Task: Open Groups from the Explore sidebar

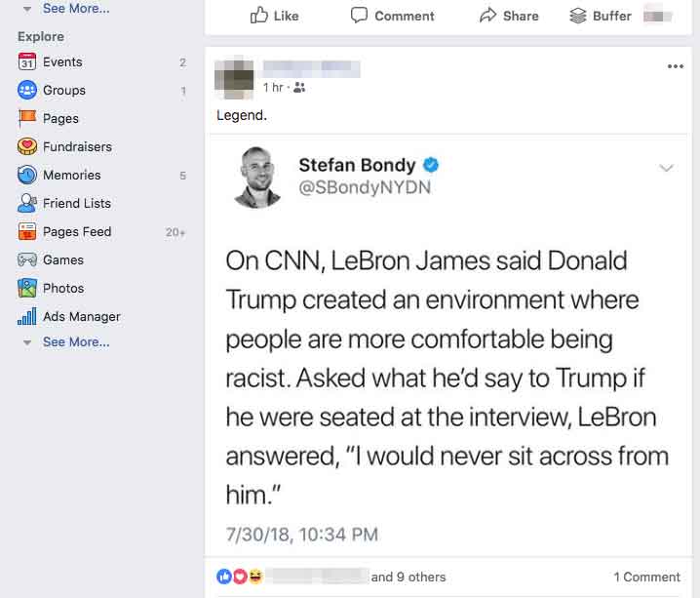Action: point(63,91)
